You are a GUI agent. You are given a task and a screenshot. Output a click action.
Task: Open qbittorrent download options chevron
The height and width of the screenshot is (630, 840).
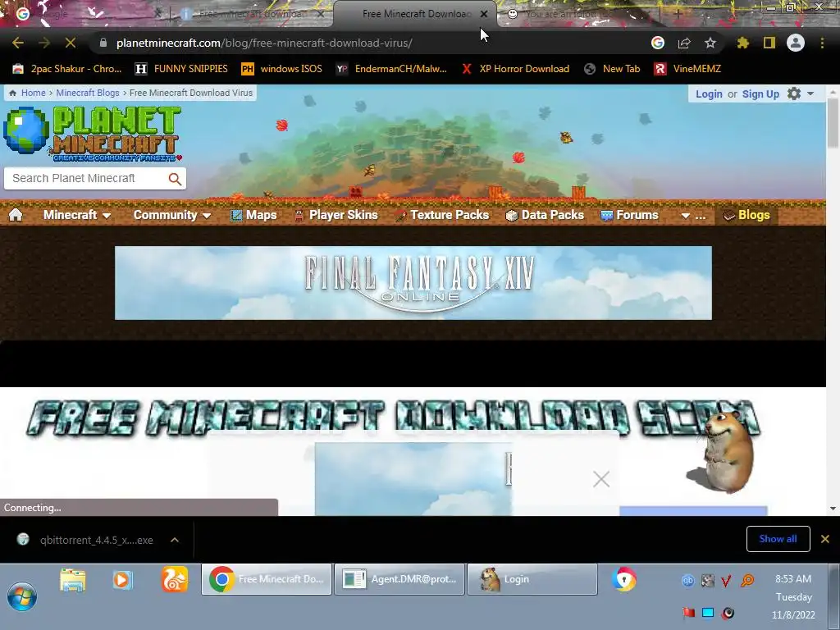(175, 540)
